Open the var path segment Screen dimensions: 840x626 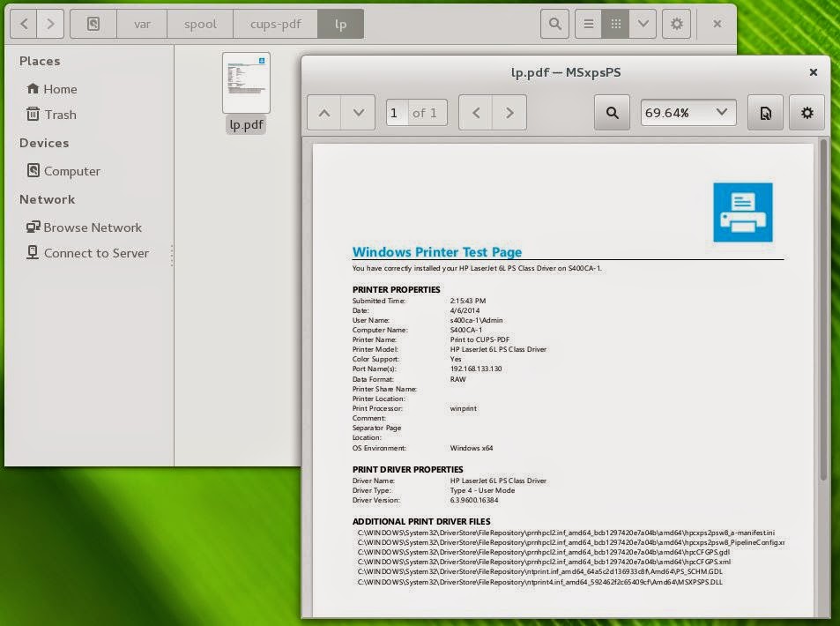point(142,24)
